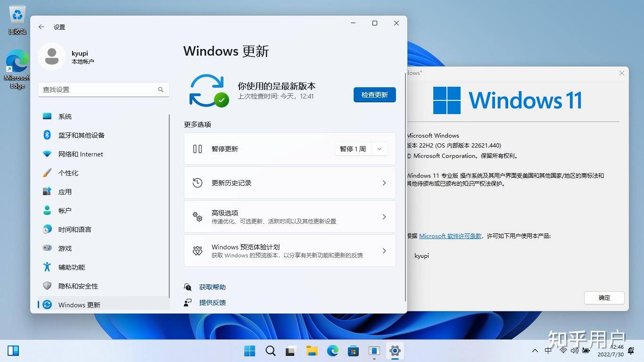
Task: Select 个性化 in the Settings sidebar
Action: [x=68, y=173]
